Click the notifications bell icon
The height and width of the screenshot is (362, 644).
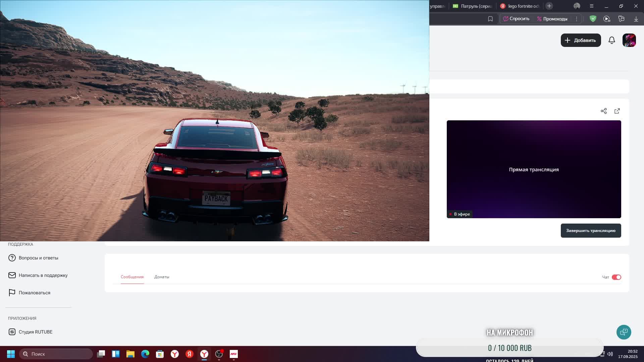tap(611, 40)
